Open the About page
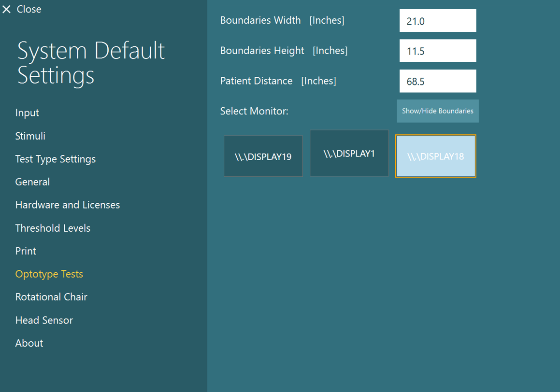Viewport: 560px width, 392px height. (29, 343)
